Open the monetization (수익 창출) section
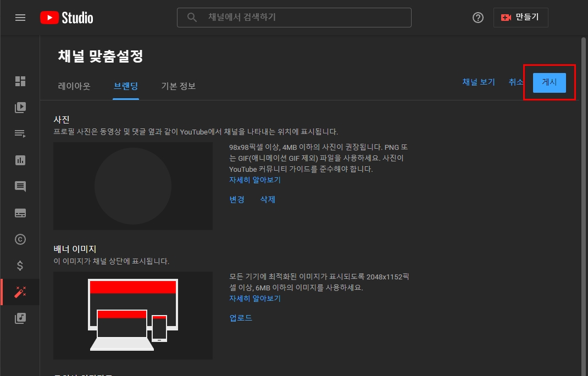This screenshot has width=588, height=376. click(x=20, y=265)
